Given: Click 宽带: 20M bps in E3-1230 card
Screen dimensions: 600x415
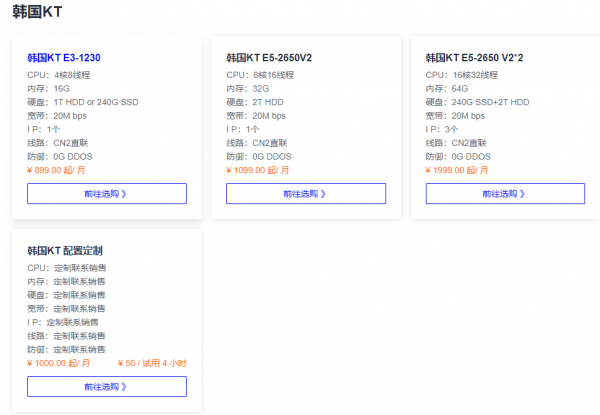Looking at the screenshot, I should pyautogui.click(x=57, y=116).
